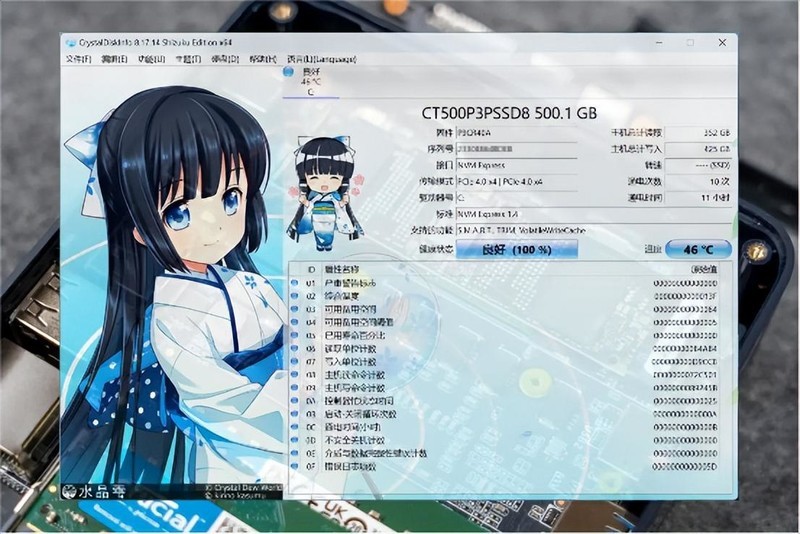Screen dimensions: 800x534
Task: Click the PCIe 4.0 x4 transfer mode field
Action: 516,182
